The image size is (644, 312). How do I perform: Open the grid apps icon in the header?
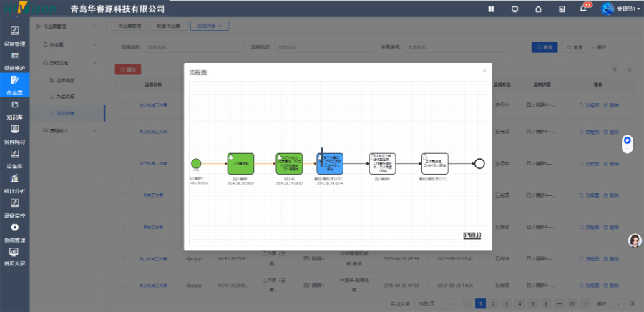491,9
